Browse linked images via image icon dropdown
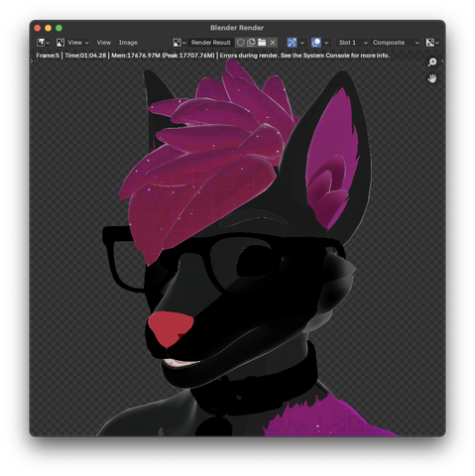Viewport: 475px width, 476px height. (x=179, y=43)
